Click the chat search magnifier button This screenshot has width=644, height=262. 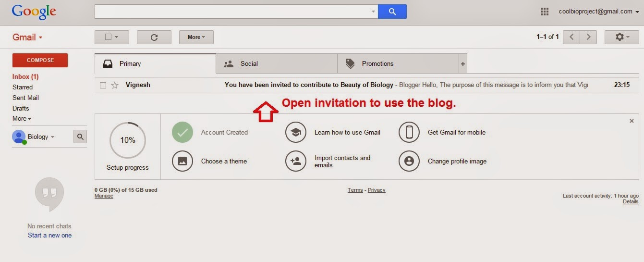tap(80, 137)
